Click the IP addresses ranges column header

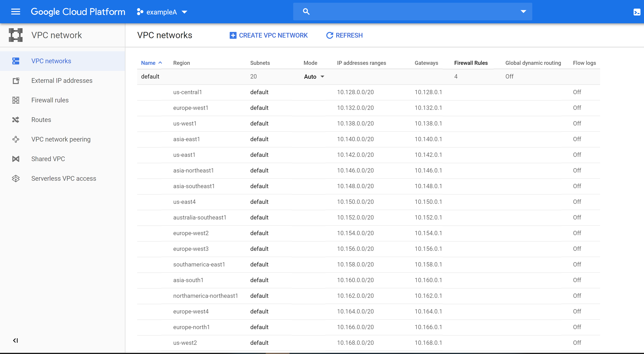(x=362, y=63)
